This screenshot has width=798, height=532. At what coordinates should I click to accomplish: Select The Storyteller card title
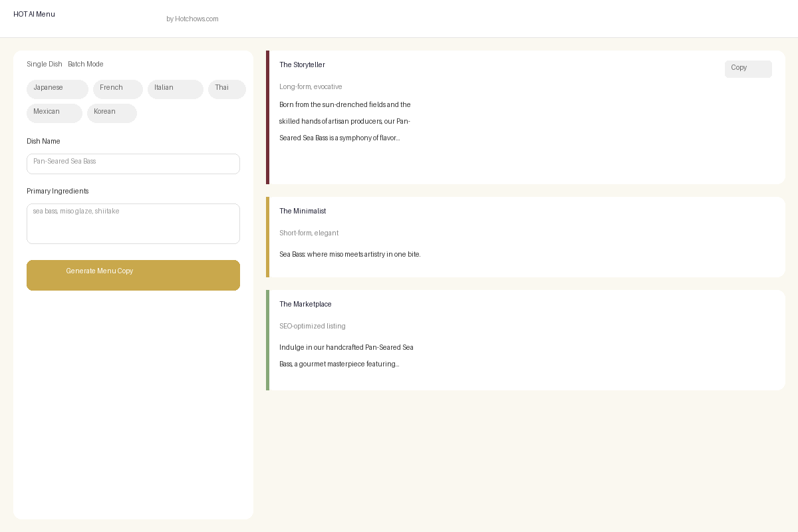pyautogui.click(x=302, y=65)
